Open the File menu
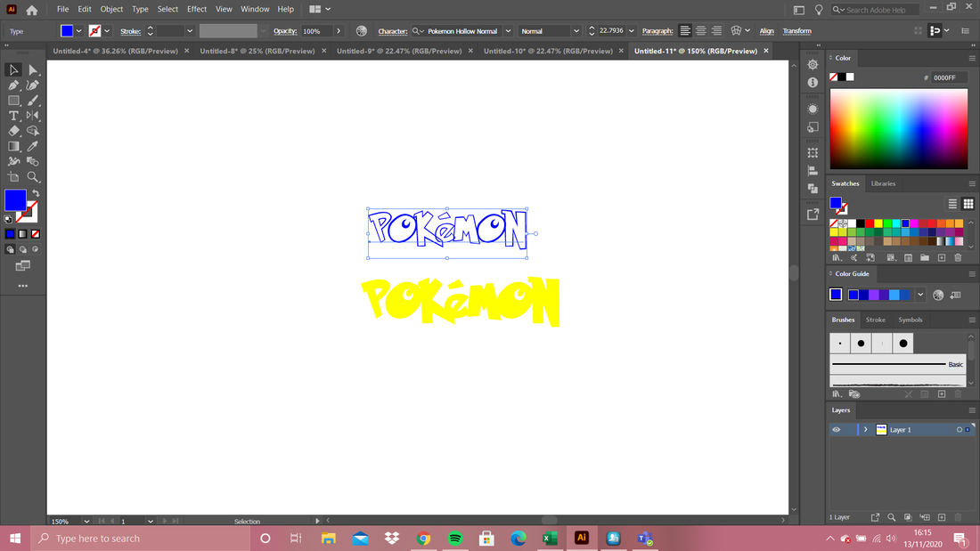Viewport: 980px width, 551px height. [x=62, y=10]
